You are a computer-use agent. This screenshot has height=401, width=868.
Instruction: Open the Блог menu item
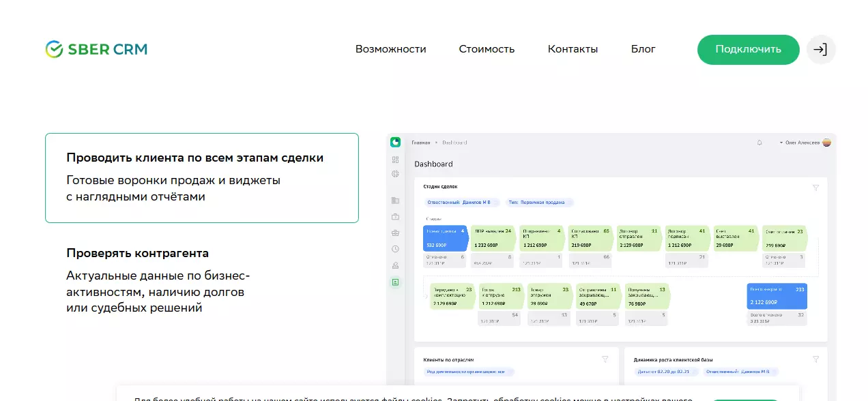[643, 49]
